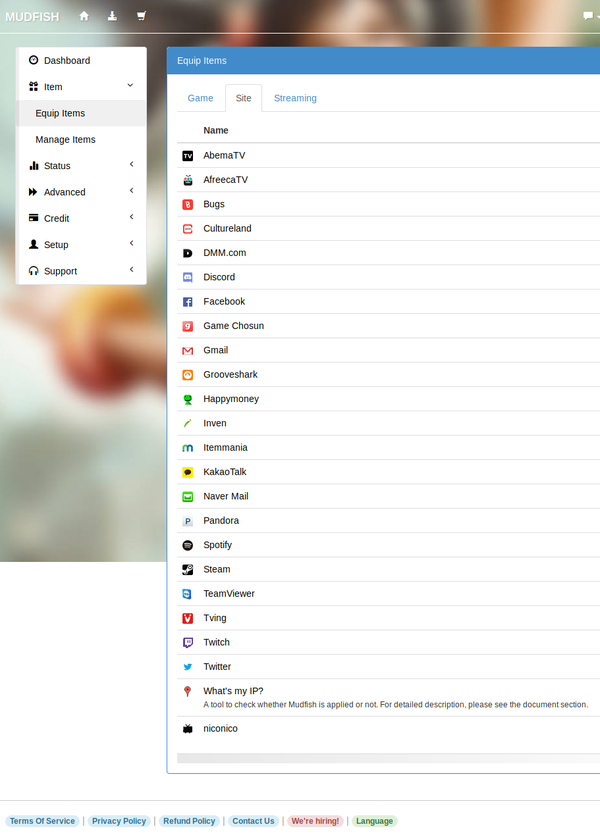The width and height of the screenshot is (600, 835).
Task: Click the AfreecaTV icon
Action: (187, 180)
